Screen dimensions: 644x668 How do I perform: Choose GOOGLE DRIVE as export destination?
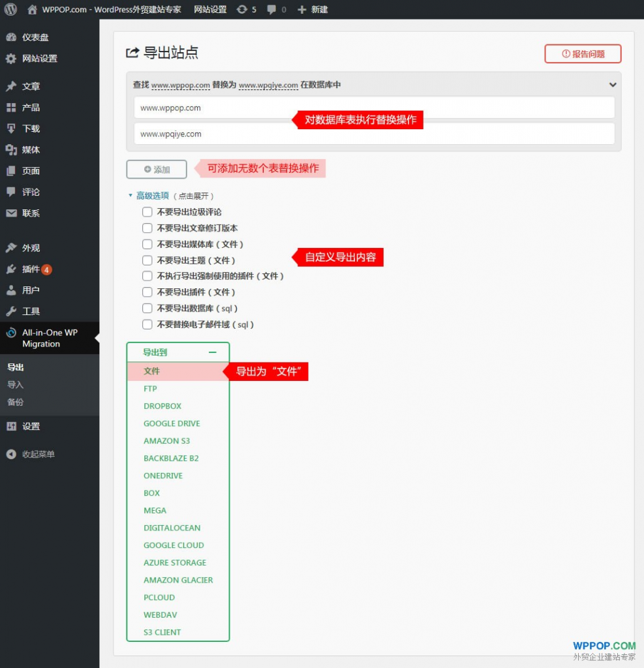tap(172, 423)
